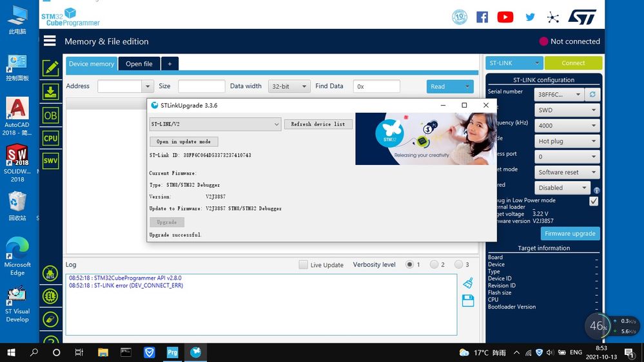644x362 pixels.
Task: Open Microsoft Edge desktop shortcut
Action: click(17, 256)
